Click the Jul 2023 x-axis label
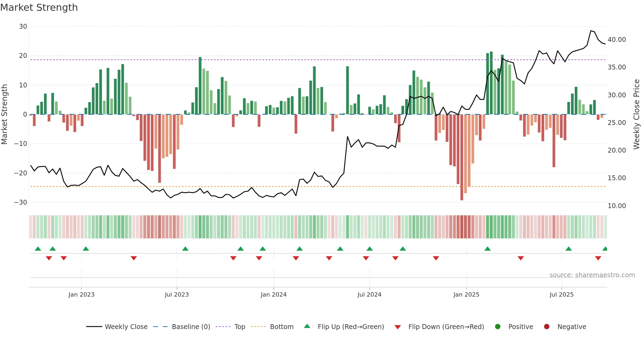 point(177,294)
